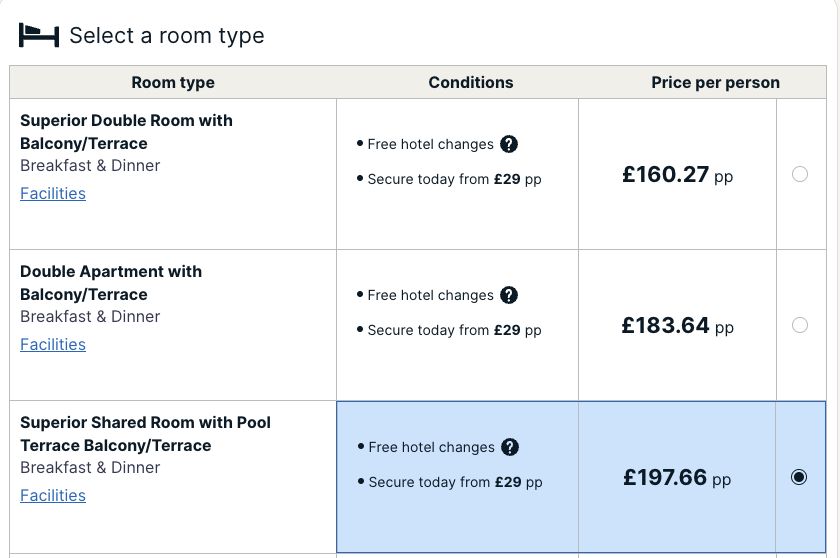Click Superior Shared Room with Pool Terrace title
840x558 pixels.
145,434
